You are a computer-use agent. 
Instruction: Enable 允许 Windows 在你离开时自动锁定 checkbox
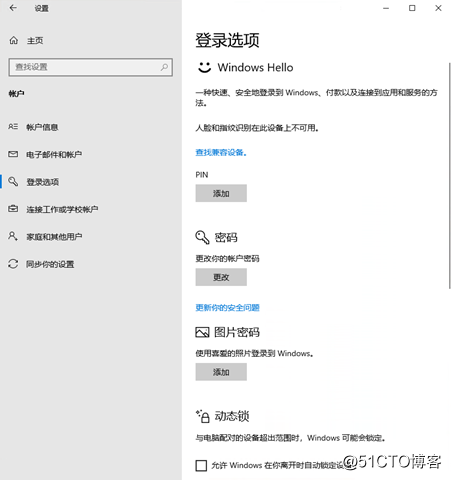pos(201,465)
